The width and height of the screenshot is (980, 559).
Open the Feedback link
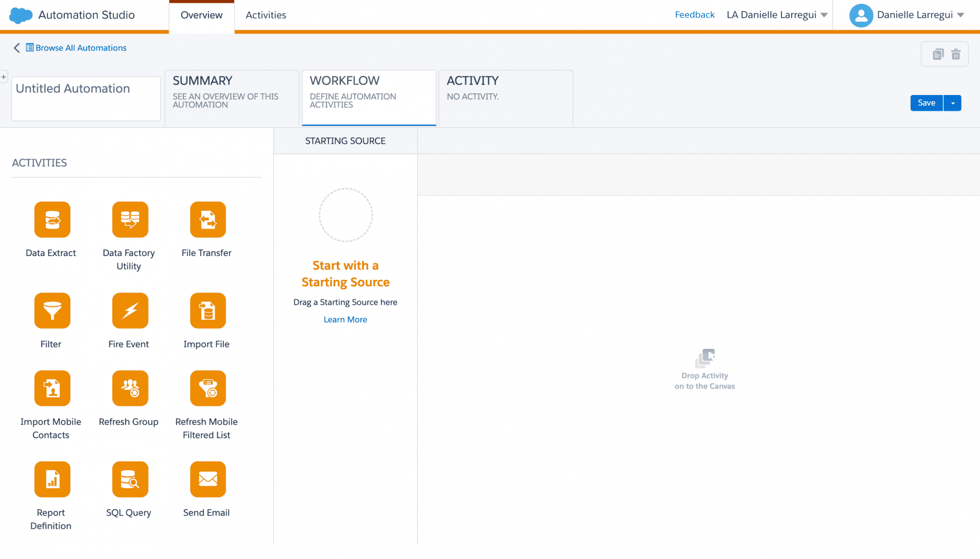(694, 15)
